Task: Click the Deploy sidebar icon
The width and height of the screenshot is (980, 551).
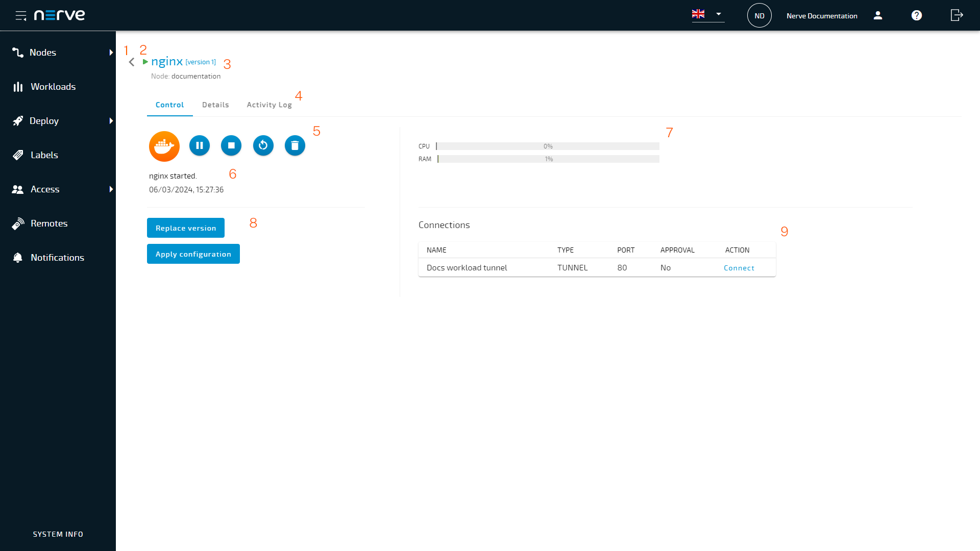Action: click(x=18, y=120)
